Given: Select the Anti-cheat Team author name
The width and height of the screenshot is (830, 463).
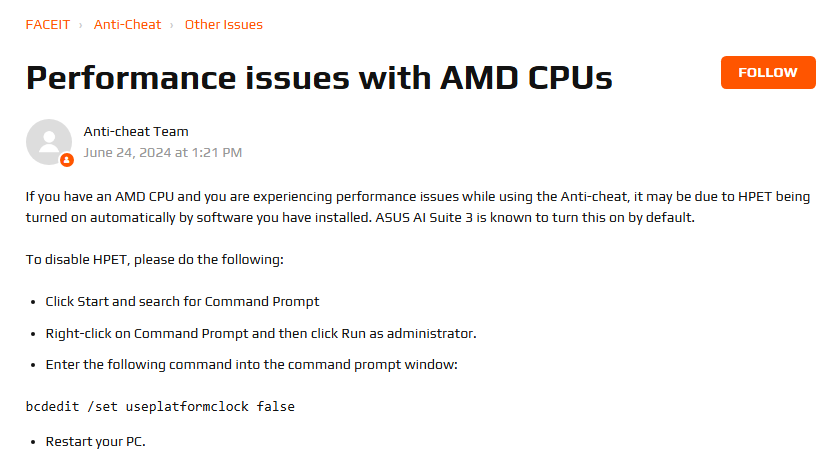Looking at the screenshot, I should [136, 131].
